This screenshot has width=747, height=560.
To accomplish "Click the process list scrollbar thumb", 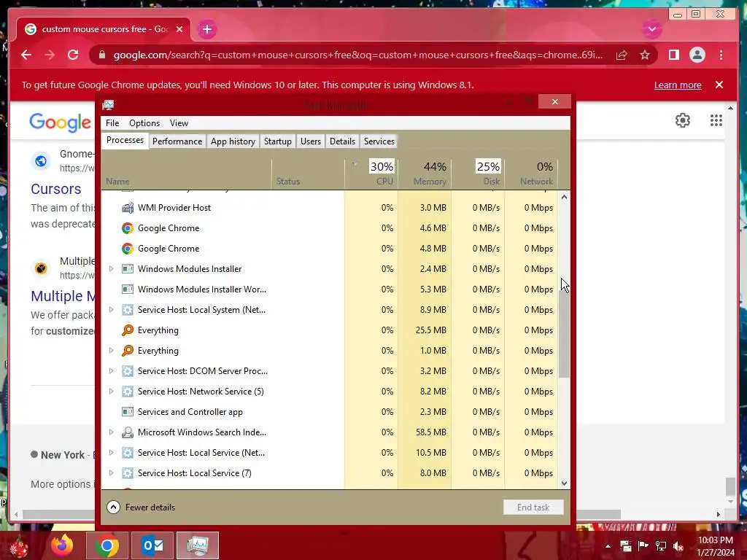I will click(x=564, y=332).
